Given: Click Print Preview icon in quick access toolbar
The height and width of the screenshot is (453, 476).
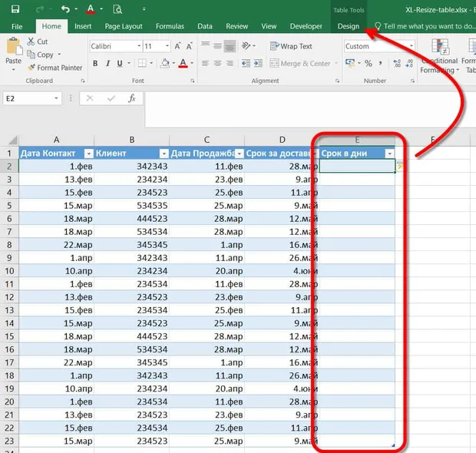Looking at the screenshot, I should click(117, 9).
